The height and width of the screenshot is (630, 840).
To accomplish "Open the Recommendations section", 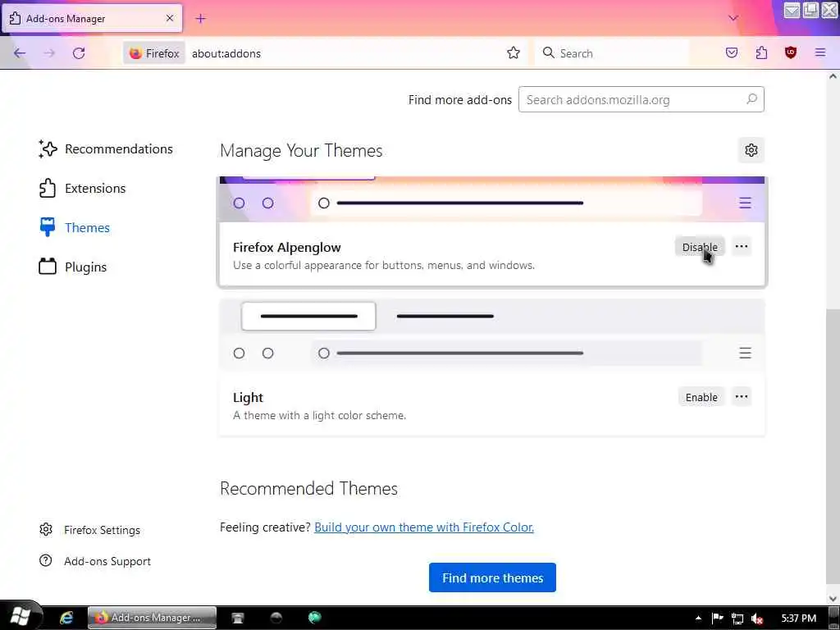I will [x=106, y=149].
